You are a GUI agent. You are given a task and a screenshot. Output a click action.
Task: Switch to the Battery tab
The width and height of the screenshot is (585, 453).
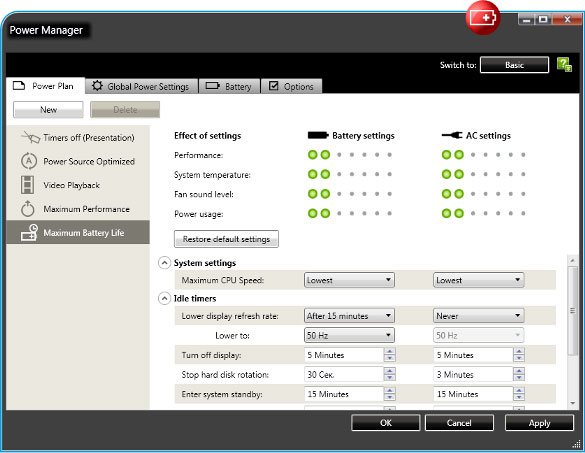[229, 87]
